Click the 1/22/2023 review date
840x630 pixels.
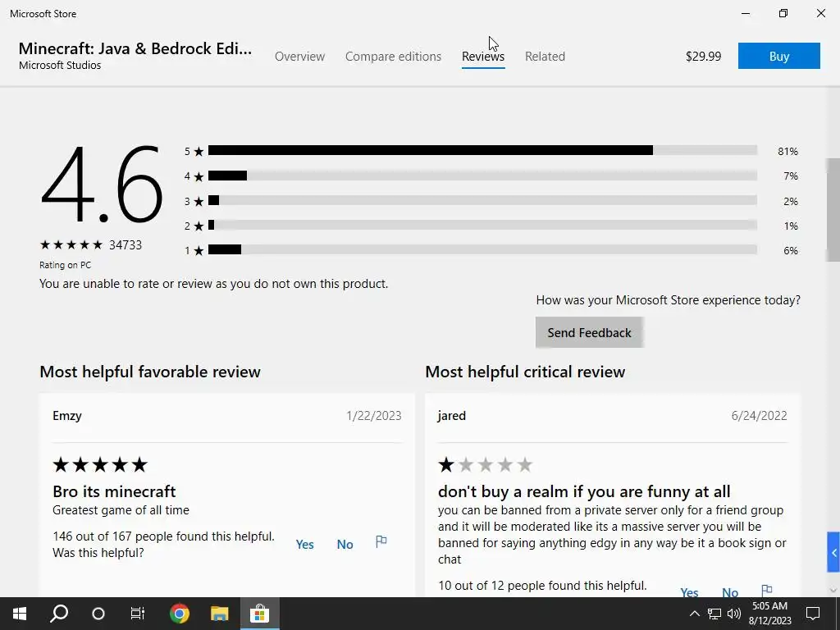374,416
